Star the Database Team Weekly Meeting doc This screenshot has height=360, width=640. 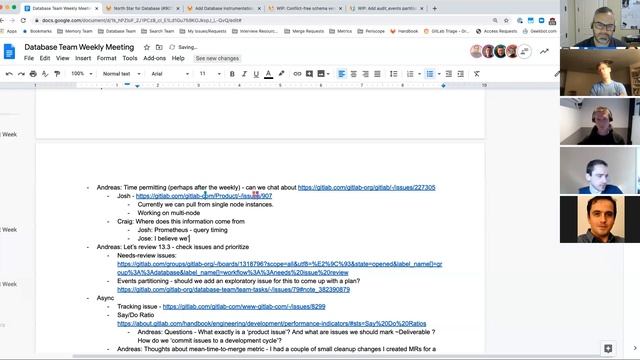pos(147,47)
